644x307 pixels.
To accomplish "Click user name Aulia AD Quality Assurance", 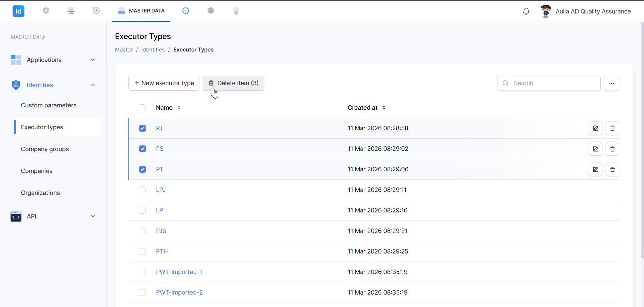I will pyautogui.click(x=593, y=11).
